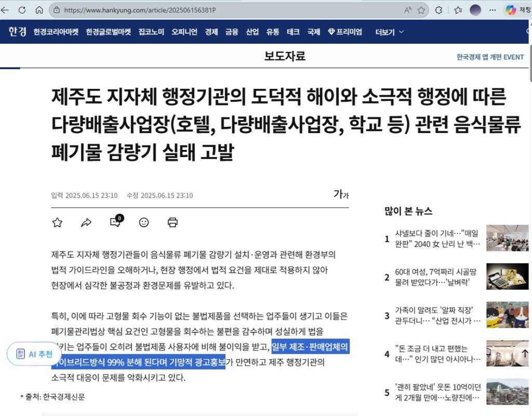The width and height of the screenshot is (532, 416).
Task: Open 한국경제 앱 개편 EVENT link
Action: (x=490, y=57)
